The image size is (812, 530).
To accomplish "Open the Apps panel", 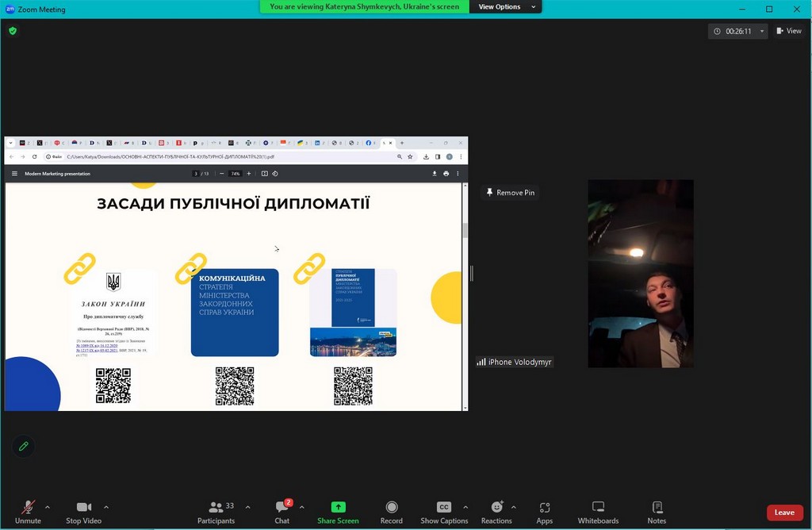I will pos(544,512).
